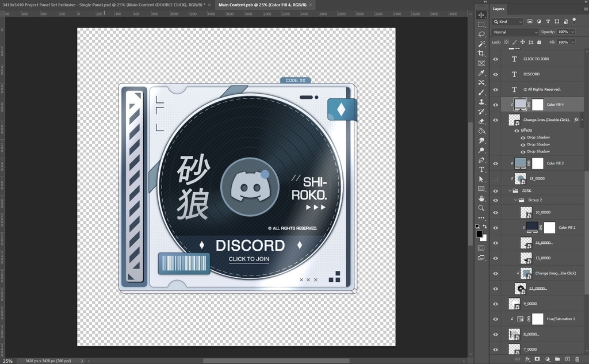Click the Delete layer trash button
Screen dimensions: 589x364
(577, 359)
